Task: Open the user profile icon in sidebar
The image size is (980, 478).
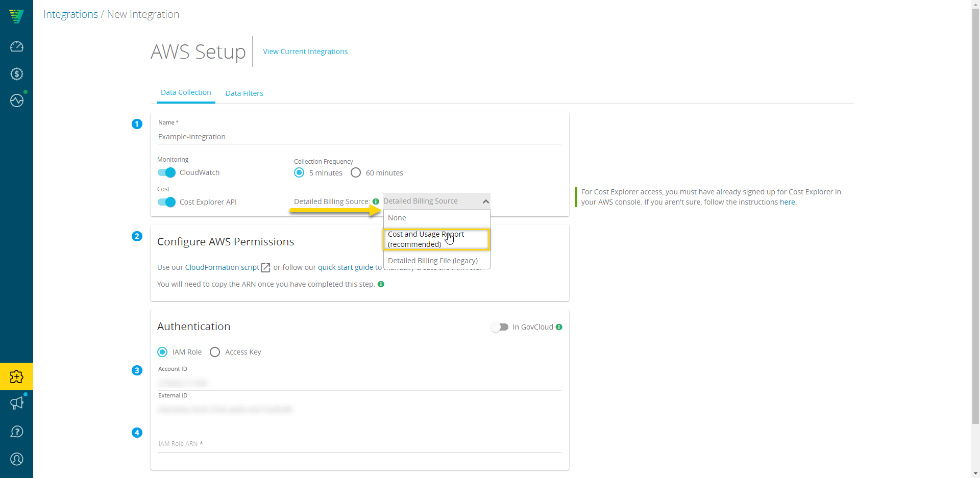Action: pos(16,459)
